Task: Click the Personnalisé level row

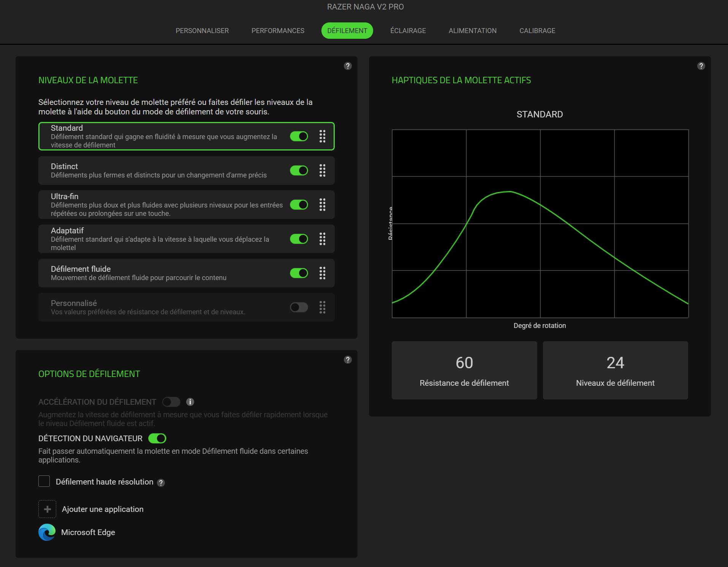Action: (x=187, y=307)
